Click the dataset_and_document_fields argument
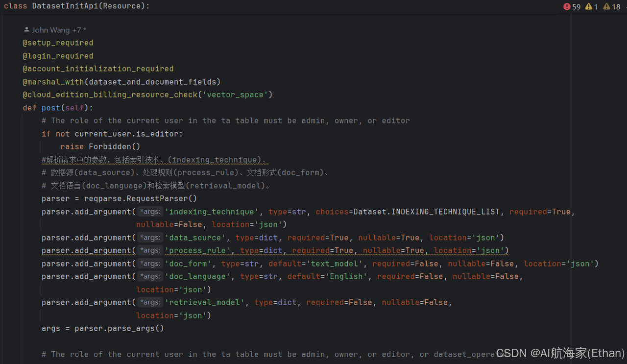This screenshot has height=364, width=627. (152, 82)
